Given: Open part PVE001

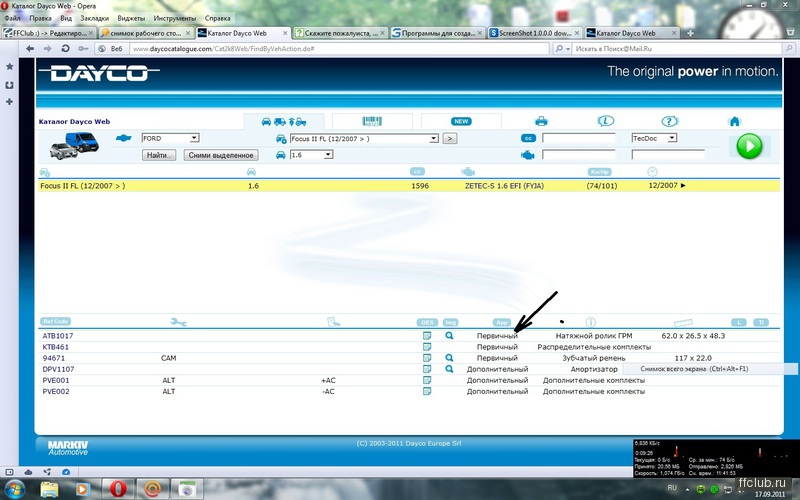Looking at the screenshot, I should pos(56,381).
